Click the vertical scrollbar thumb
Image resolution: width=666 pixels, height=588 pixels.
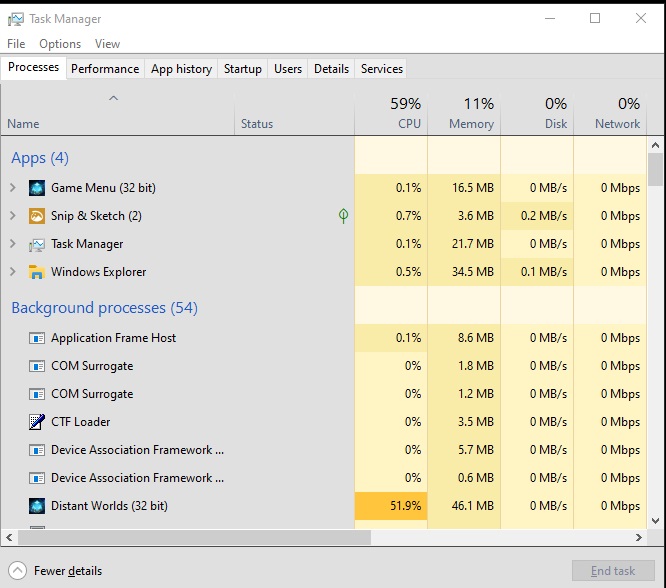(x=655, y=170)
